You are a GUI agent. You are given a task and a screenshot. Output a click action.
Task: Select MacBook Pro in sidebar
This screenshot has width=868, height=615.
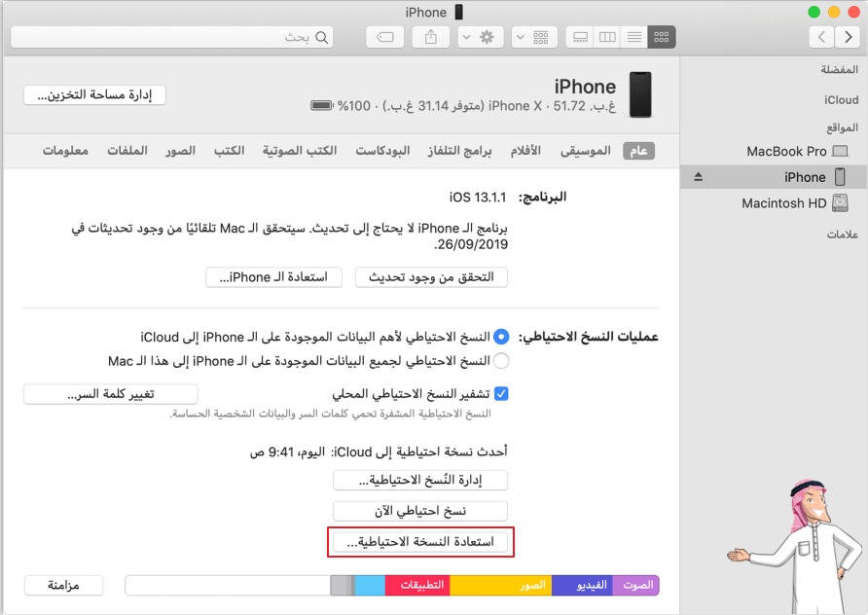(x=774, y=151)
